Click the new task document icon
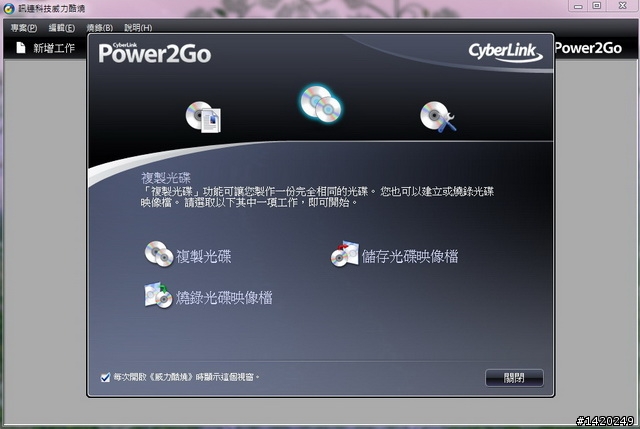 click(21, 48)
